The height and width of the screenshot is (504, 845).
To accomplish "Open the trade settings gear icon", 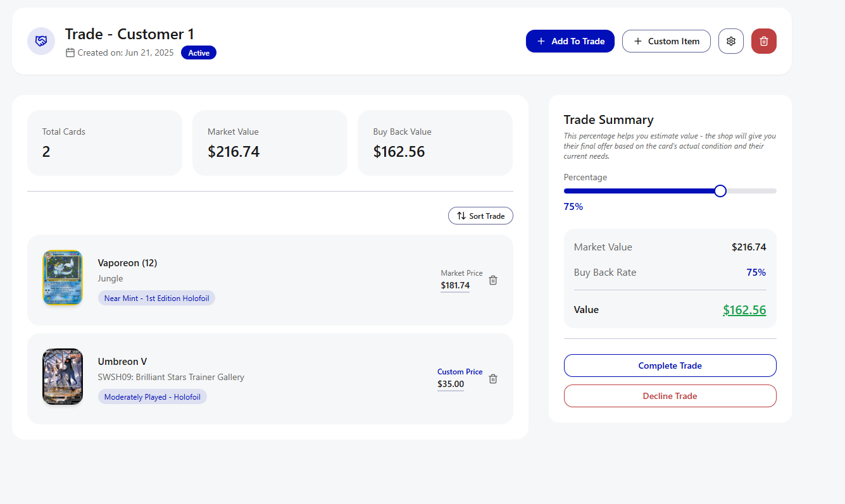I will click(x=730, y=41).
